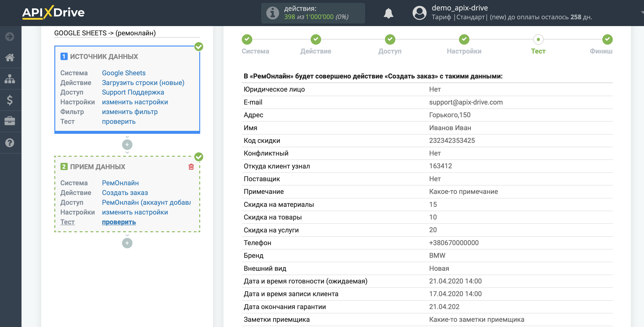Open the notifications bell
644x327 pixels.
click(x=388, y=13)
